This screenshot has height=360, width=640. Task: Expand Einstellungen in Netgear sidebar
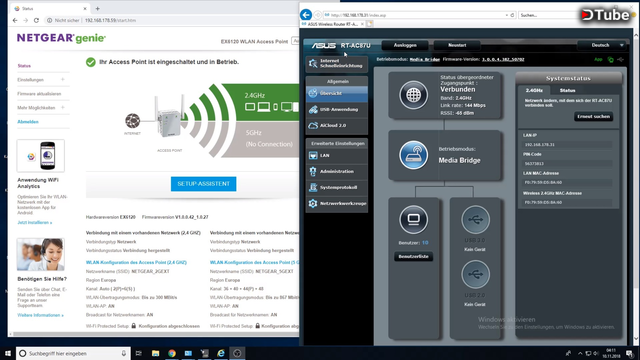point(62,80)
